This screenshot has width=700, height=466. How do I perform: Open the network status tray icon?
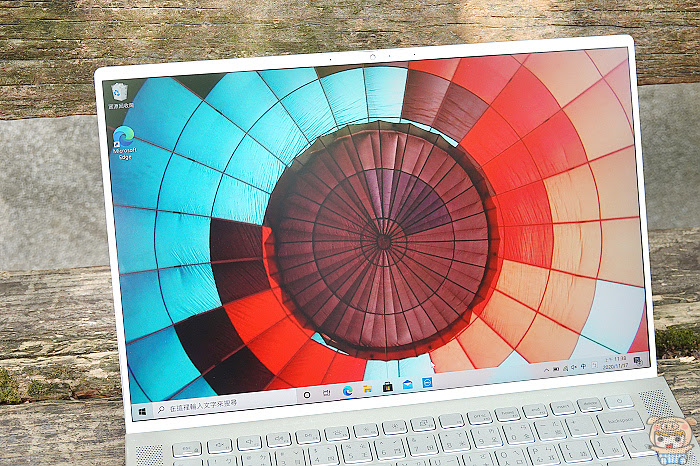(566, 368)
